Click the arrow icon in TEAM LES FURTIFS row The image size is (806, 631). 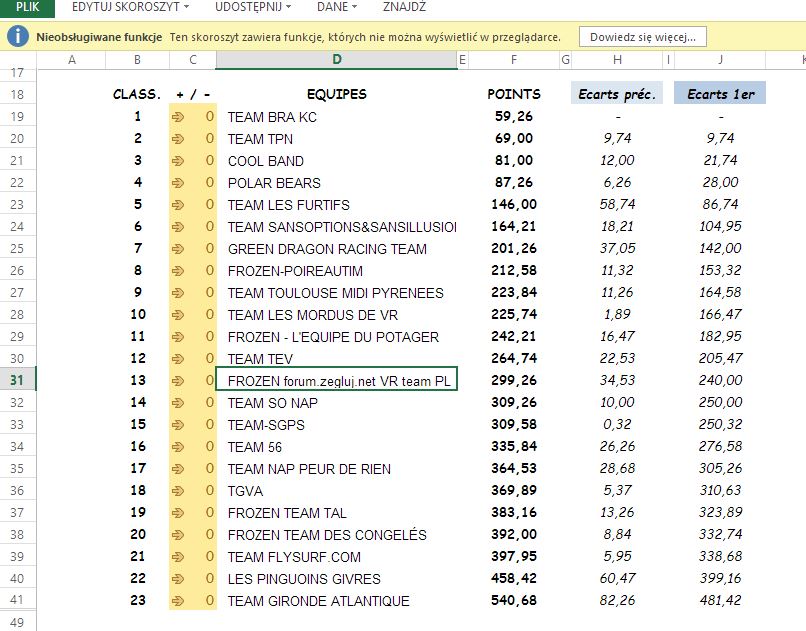click(x=178, y=205)
